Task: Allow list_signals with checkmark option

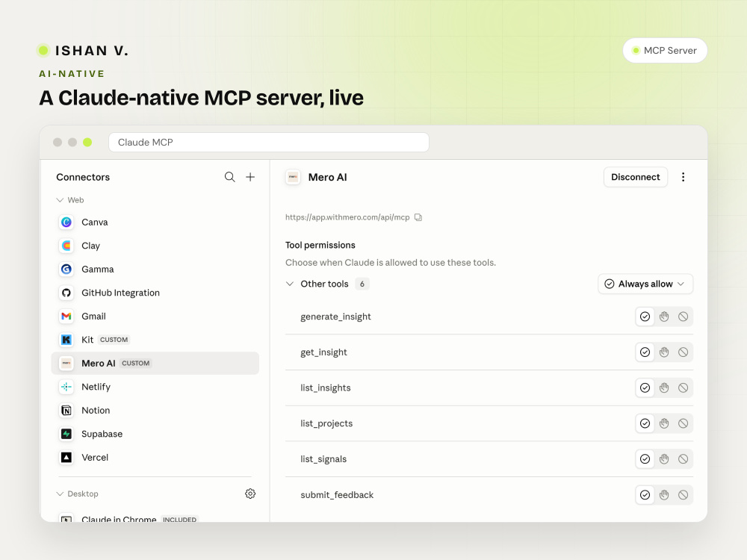Action: pos(645,459)
